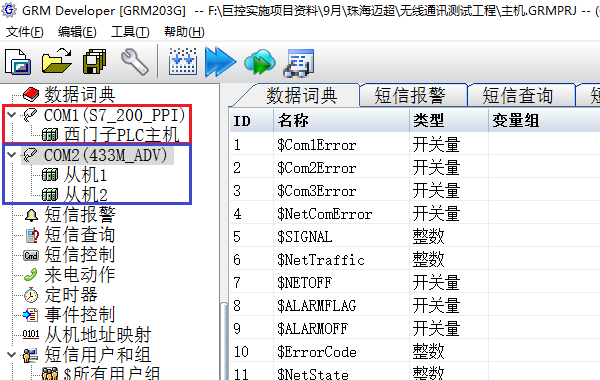Click the device icon of 从机1

(50, 175)
